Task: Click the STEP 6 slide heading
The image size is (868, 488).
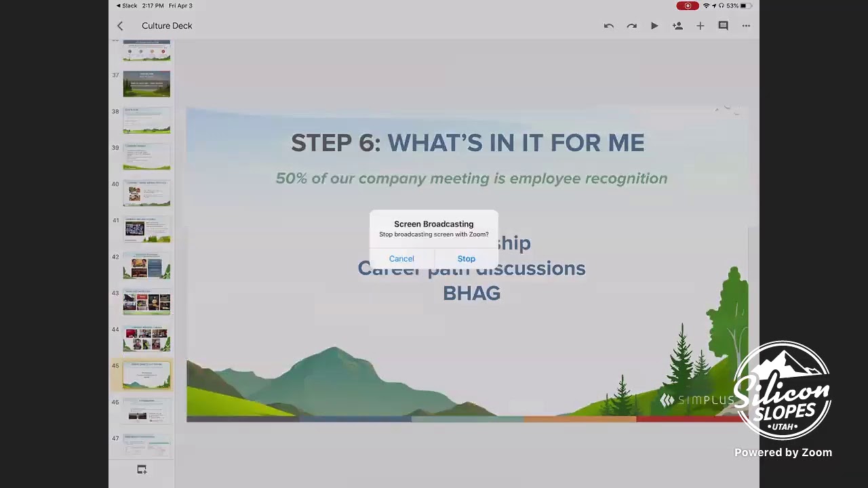Action: tap(468, 143)
